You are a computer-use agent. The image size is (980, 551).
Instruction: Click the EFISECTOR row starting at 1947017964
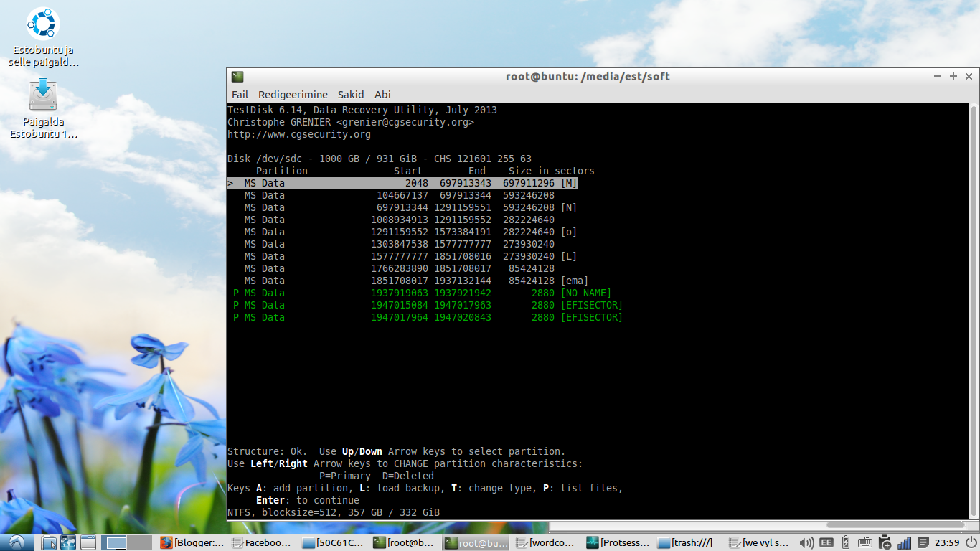pyautogui.click(x=428, y=318)
